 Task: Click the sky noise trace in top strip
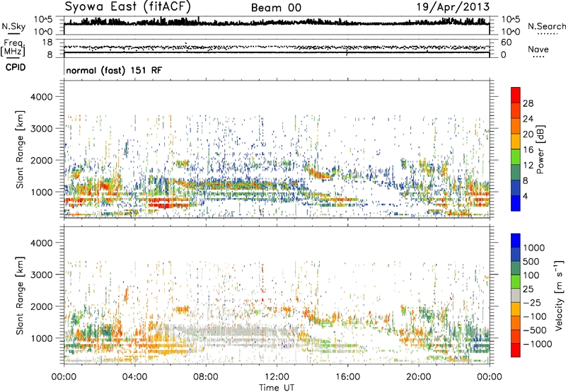(277, 22)
